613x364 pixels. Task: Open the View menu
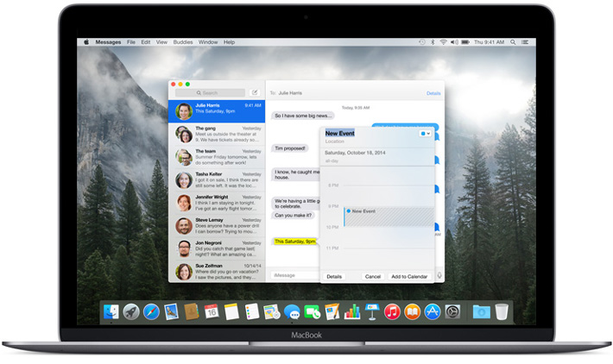click(161, 42)
